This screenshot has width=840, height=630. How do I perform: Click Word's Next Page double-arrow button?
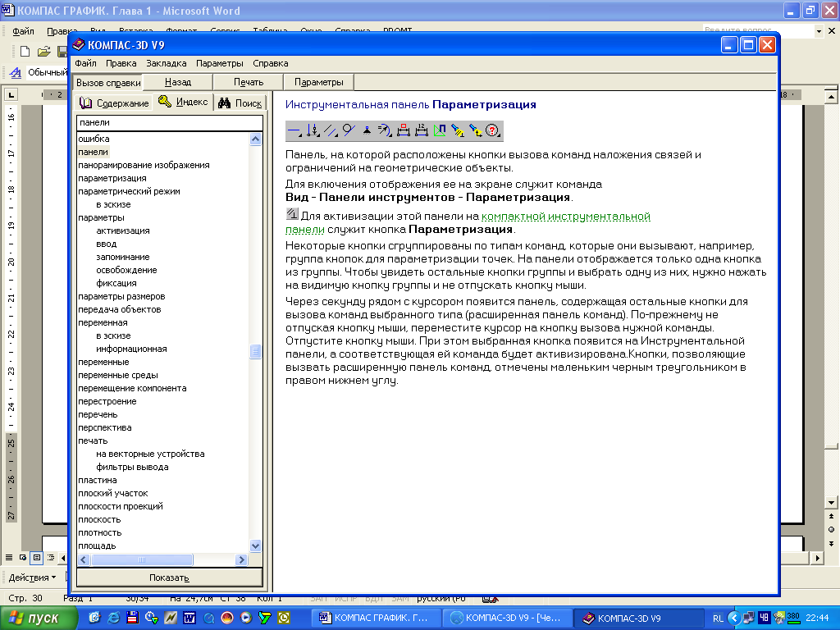[831, 543]
